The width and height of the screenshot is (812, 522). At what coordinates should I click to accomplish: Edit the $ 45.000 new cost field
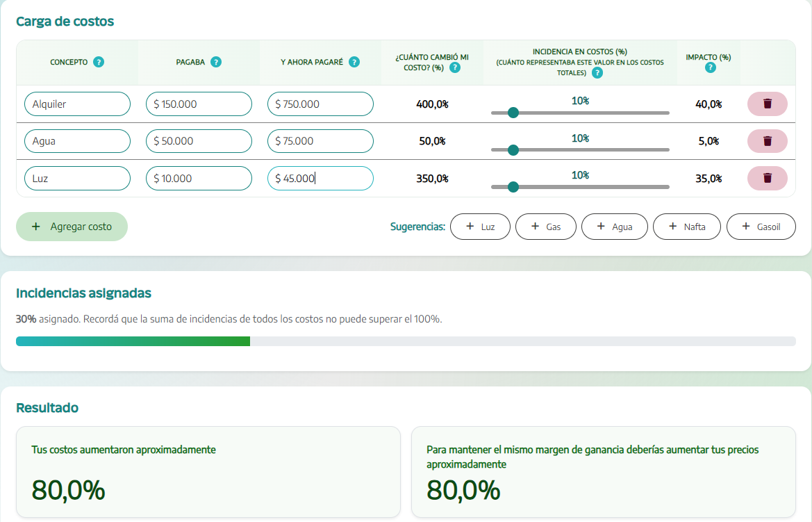[320, 179]
